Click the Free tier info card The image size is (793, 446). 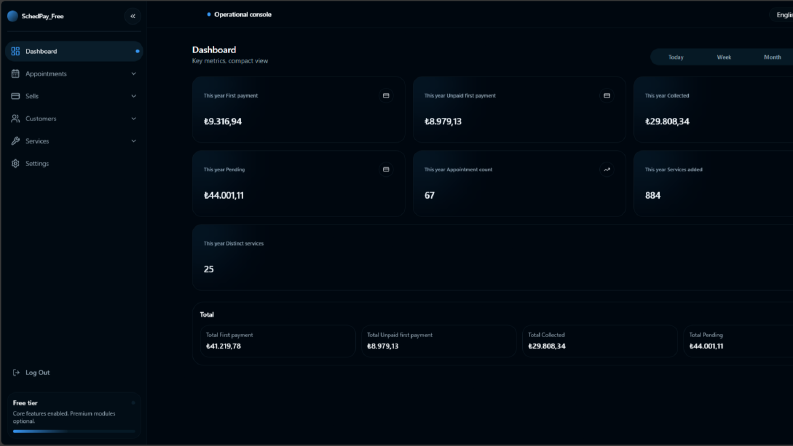click(x=74, y=416)
